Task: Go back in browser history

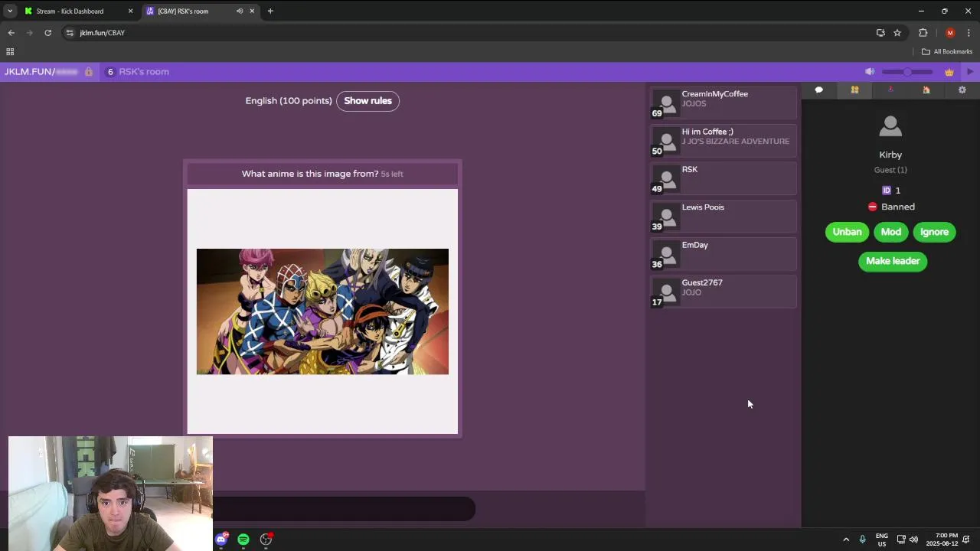Action: (x=11, y=33)
